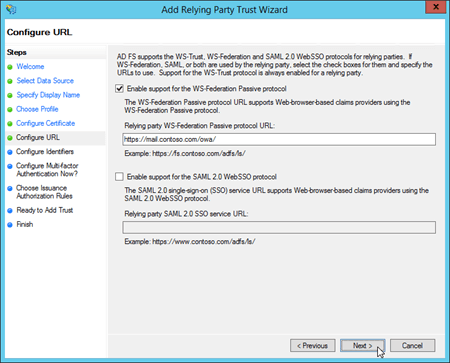This screenshot has width=450, height=363.
Task: Cancel the wizard
Action: 413,346
